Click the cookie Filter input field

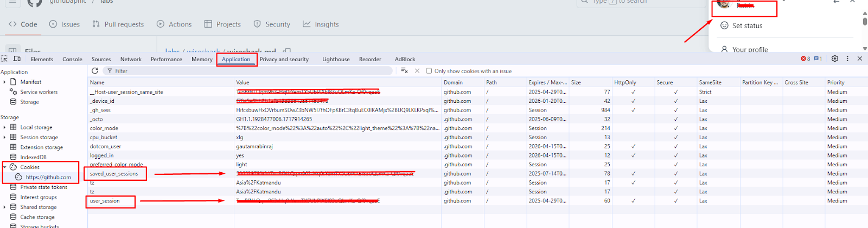pos(250,71)
